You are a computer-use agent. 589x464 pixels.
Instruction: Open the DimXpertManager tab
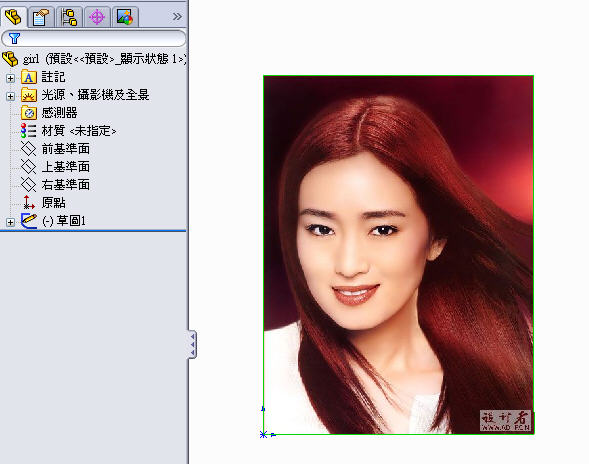97,17
